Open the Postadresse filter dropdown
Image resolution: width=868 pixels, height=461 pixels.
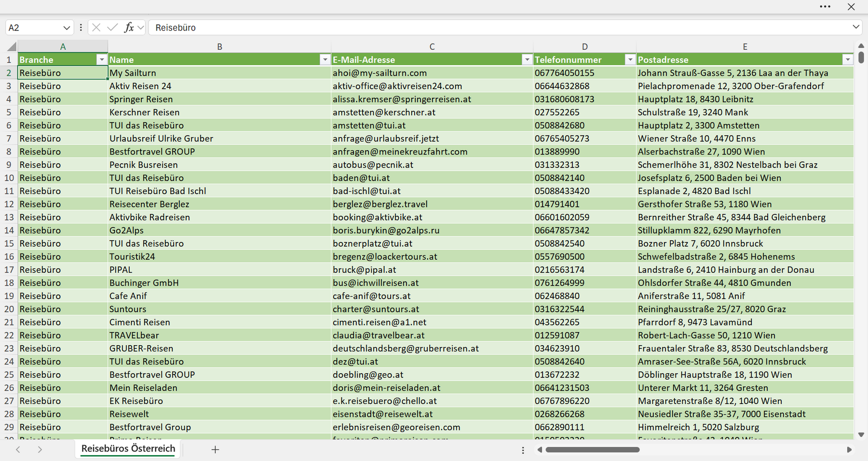point(848,59)
